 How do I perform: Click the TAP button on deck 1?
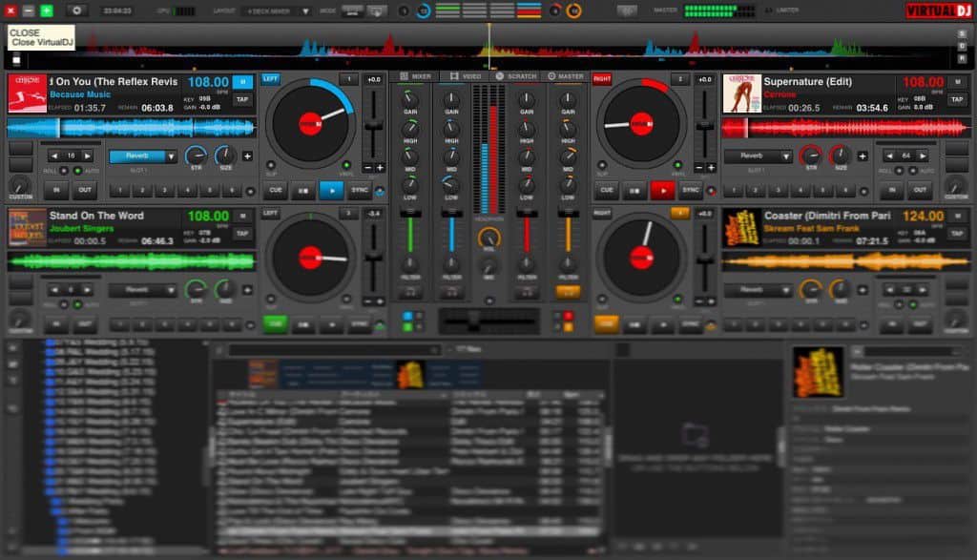click(x=242, y=99)
